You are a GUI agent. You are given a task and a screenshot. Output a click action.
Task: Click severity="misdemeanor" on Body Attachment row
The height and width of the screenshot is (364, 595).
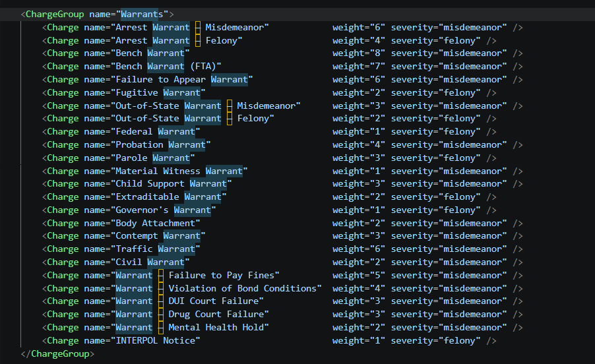(x=449, y=224)
